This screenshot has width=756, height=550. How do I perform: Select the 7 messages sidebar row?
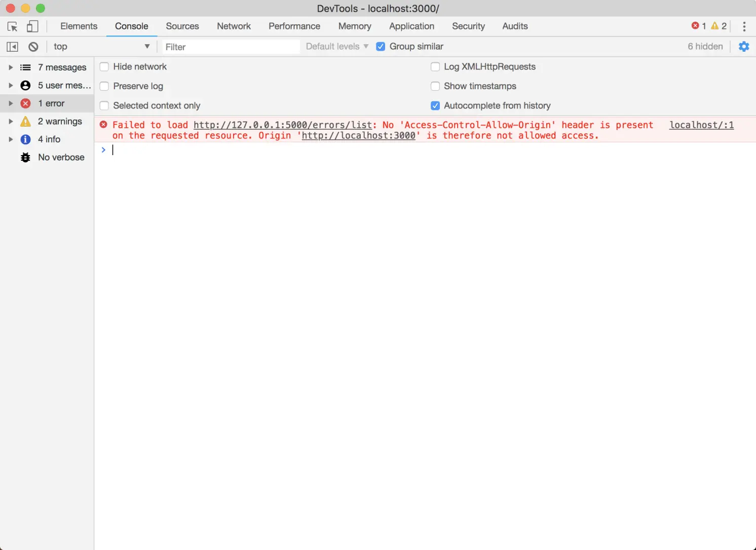coord(47,67)
